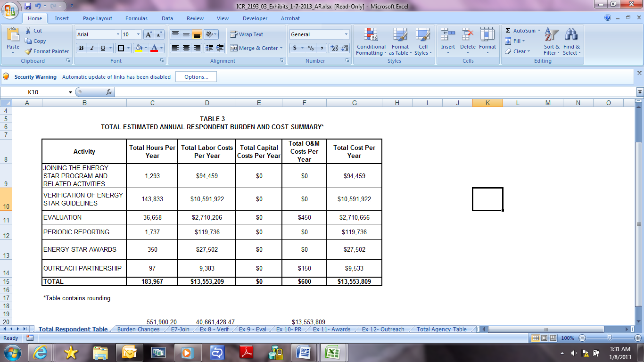Click the Format Painter brush icon
Viewport: 644px width, 362px height.
[29, 51]
